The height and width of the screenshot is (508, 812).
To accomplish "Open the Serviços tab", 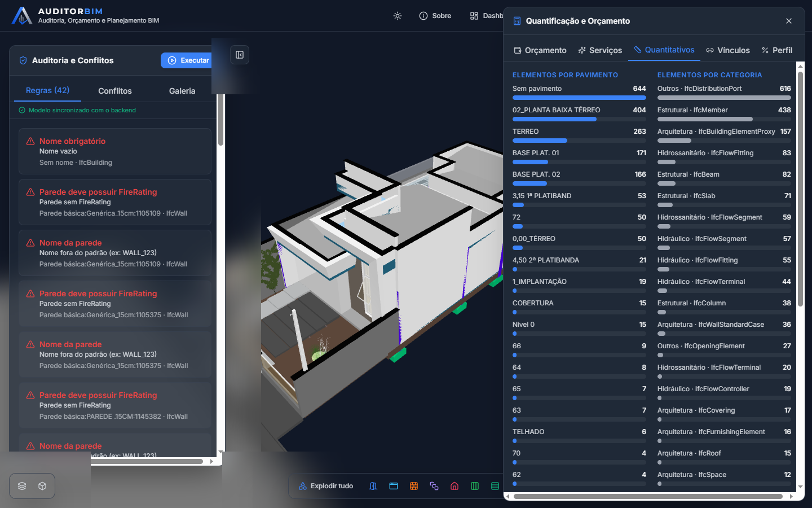I will pyautogui.click(x=600, y=50).
